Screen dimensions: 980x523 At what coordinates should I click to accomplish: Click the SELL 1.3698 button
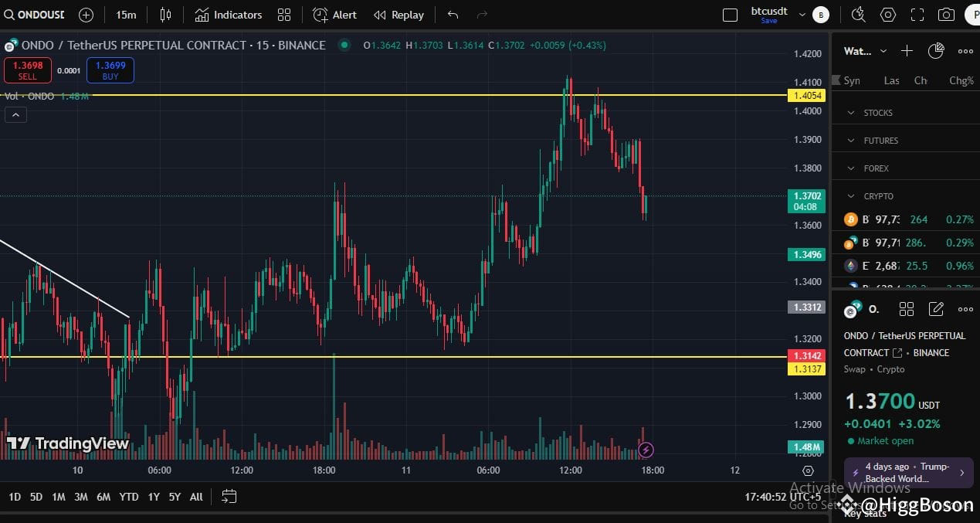(27, 70)
